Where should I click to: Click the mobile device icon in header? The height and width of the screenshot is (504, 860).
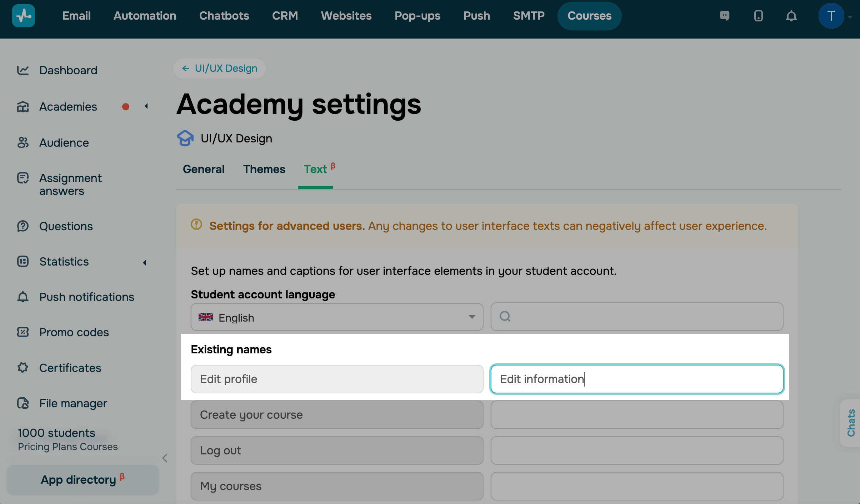(x=758, y=16)
